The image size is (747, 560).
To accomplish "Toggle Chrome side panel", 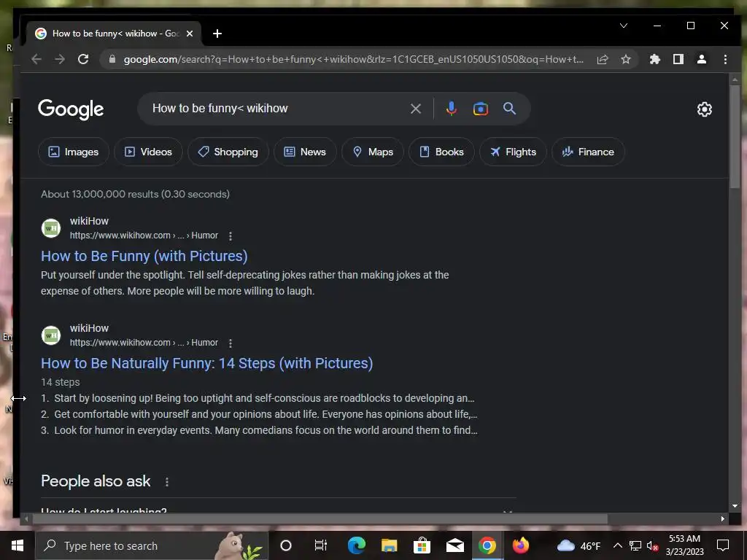I will click(x=678, y=59).
